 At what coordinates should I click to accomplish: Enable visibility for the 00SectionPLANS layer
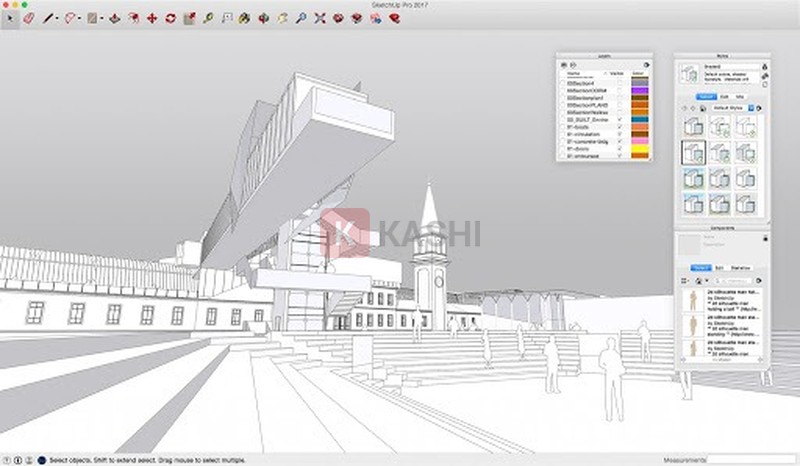(x=620, y=103)
